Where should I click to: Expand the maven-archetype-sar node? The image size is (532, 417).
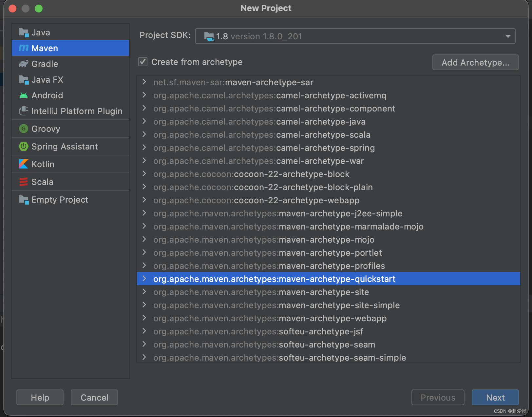[x=144, y=82]
